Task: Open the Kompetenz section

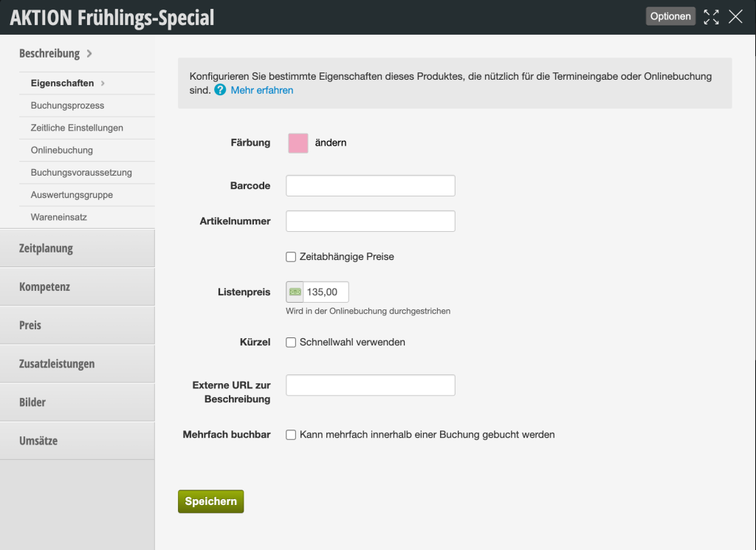Action: pyautogui.click(x=77, y=286)
